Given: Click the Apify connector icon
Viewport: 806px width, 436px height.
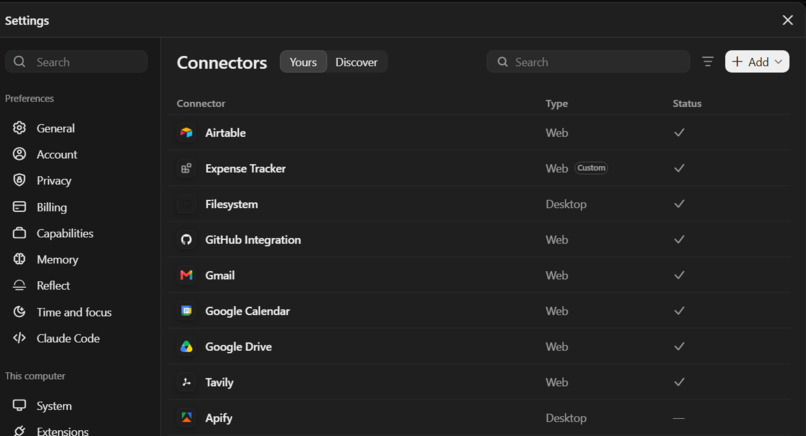Looking at the screenshot, I should click(x=186, y=417).
